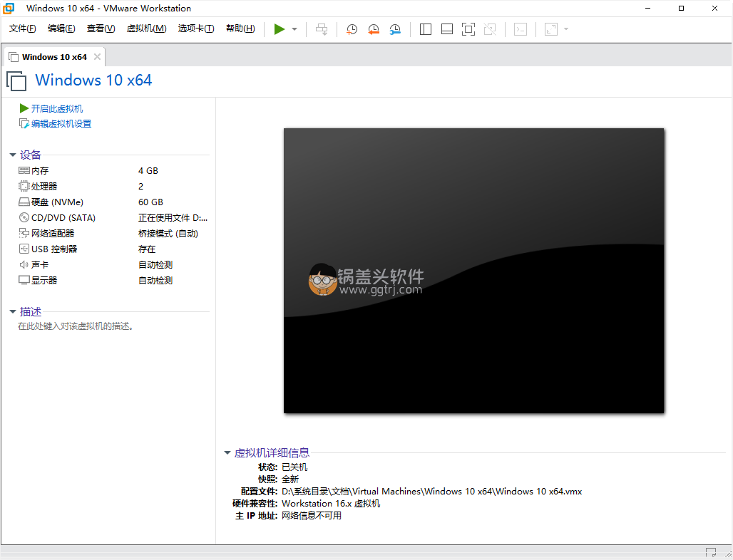Image resolution: width=733 pixels, height=560 pixels.
Task: Select the 桥接模式 (自动) value
Action: (x=168, y=233)
